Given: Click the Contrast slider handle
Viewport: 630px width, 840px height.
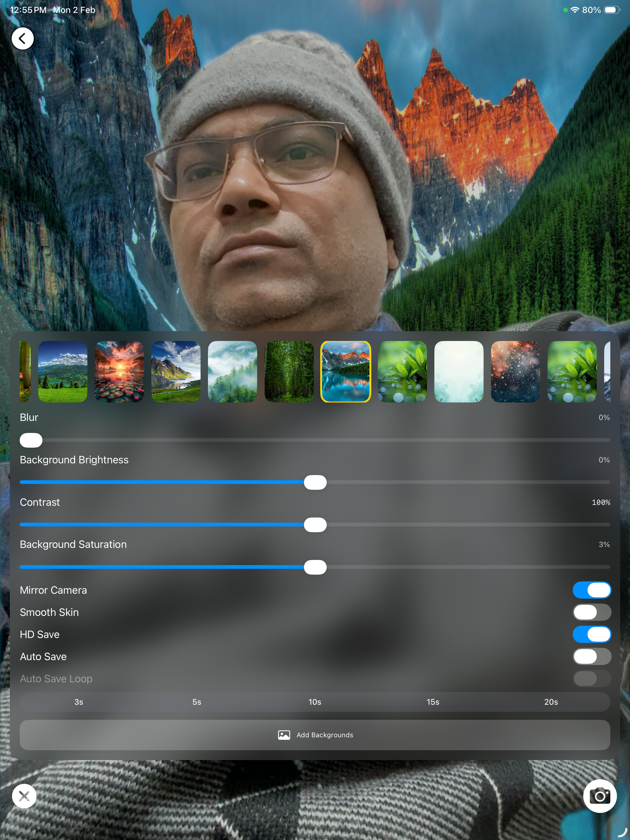Looking at the screenshot, I should (315, 525).
